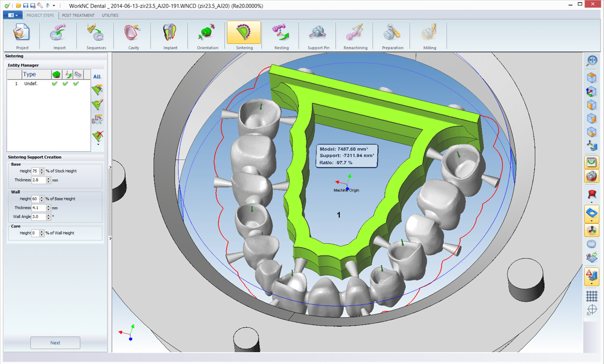The width and height of the screenshot is (604, 364).
Task: Open the UTILITIES tab
Action: [109, 15]
